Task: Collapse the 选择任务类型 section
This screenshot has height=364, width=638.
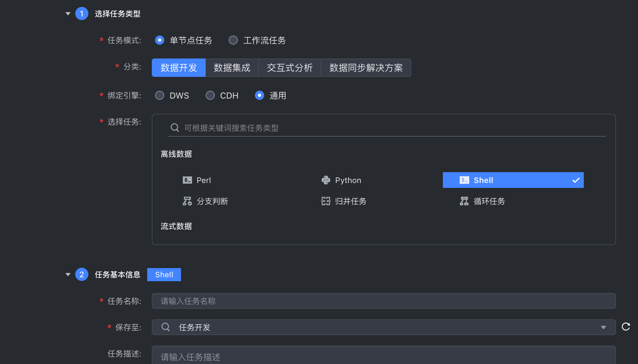Action: tap(68, 14)
